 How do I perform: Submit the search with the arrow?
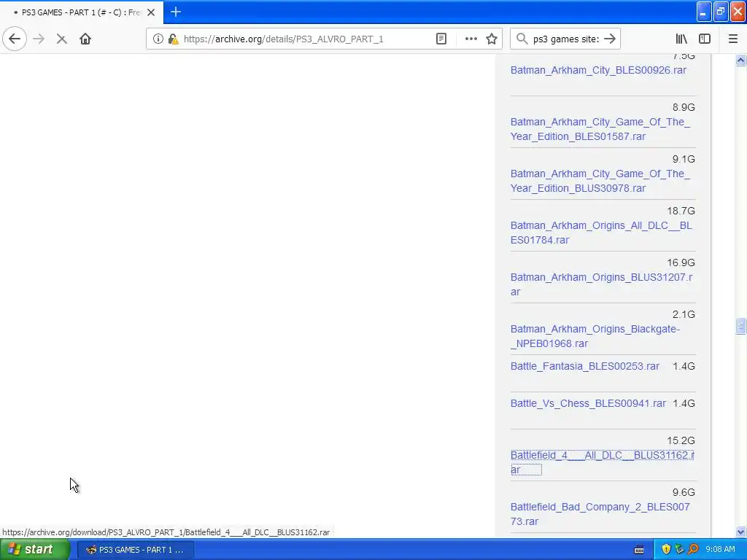click(x=610, y=39)
